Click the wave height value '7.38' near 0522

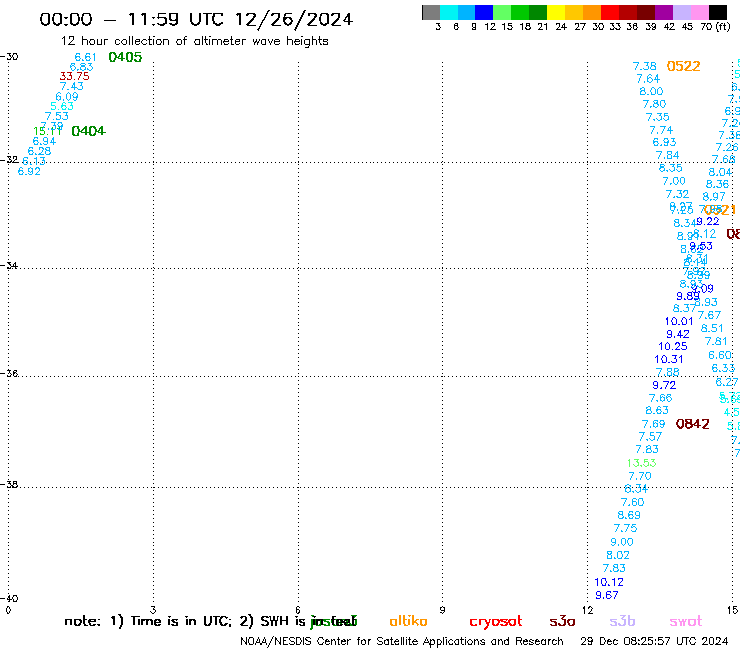[x=644, y=66]
